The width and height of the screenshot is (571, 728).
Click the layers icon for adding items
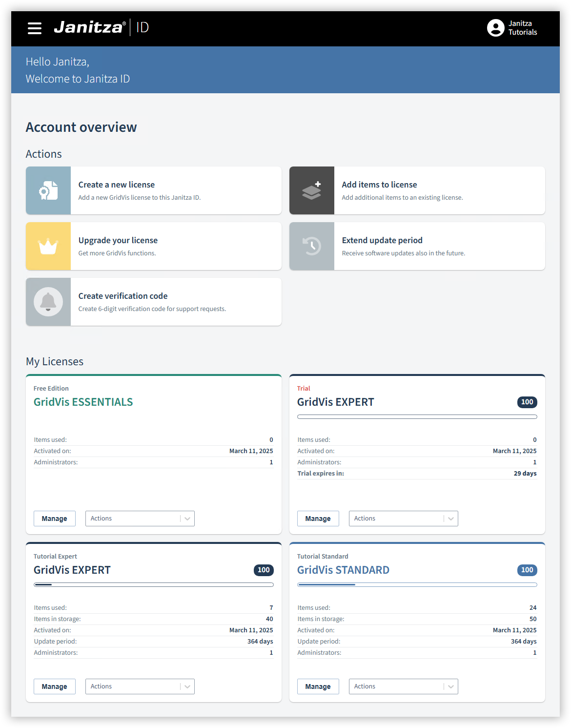coord(311,190)
